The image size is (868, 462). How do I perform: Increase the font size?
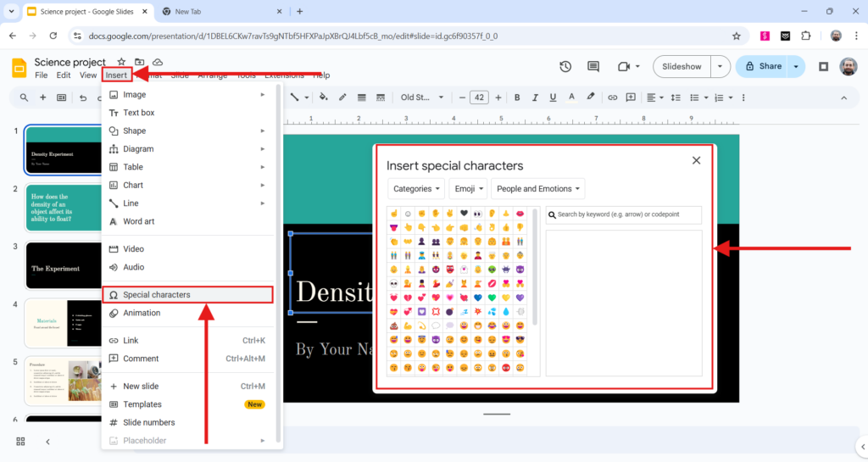click(498, 98)
